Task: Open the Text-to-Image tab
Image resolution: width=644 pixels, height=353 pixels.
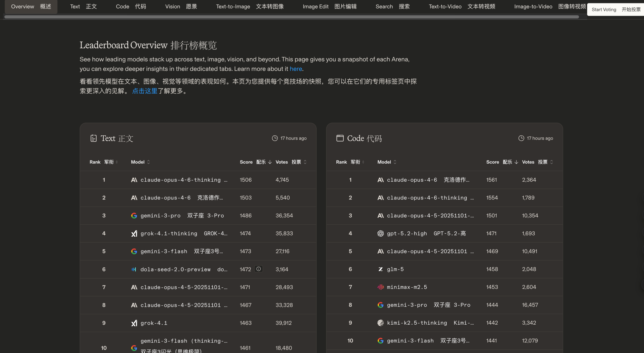Action: pyautogui.click(x=250, y=7)
